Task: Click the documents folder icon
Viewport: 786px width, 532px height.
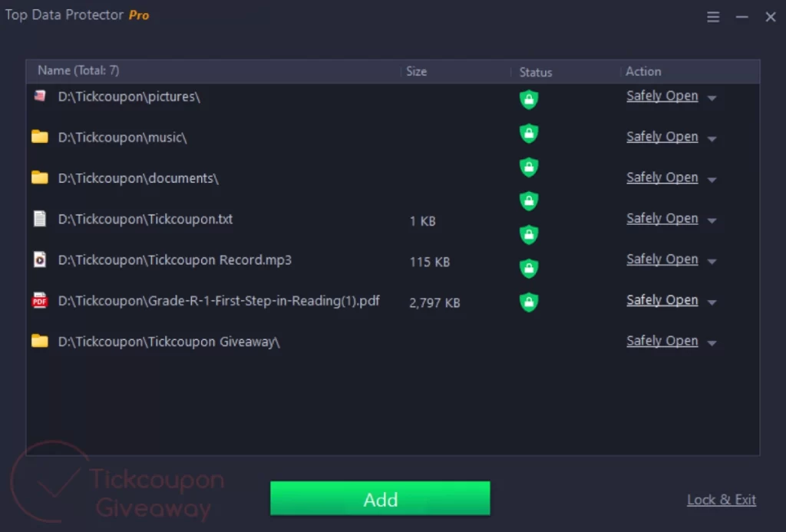Action: (40, 178)
